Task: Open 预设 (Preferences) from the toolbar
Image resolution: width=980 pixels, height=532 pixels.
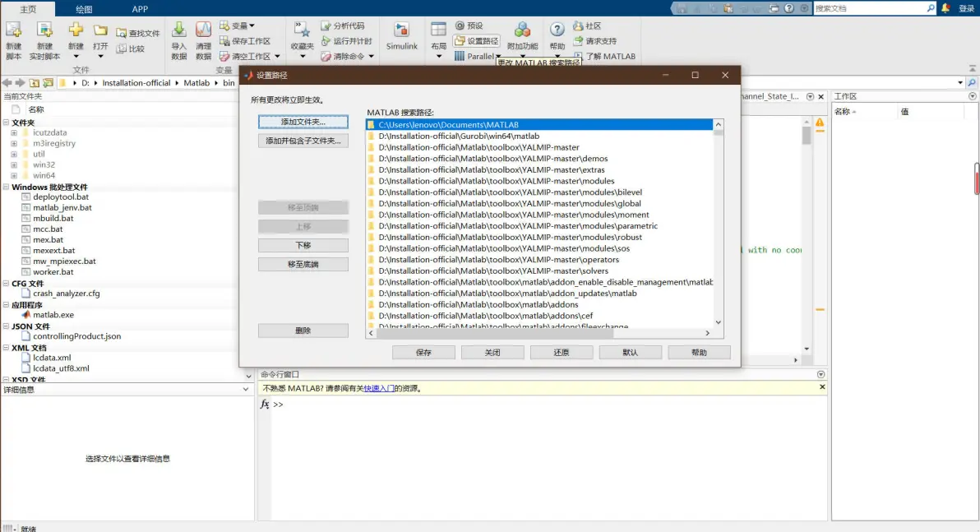Action: coord(469,25)
